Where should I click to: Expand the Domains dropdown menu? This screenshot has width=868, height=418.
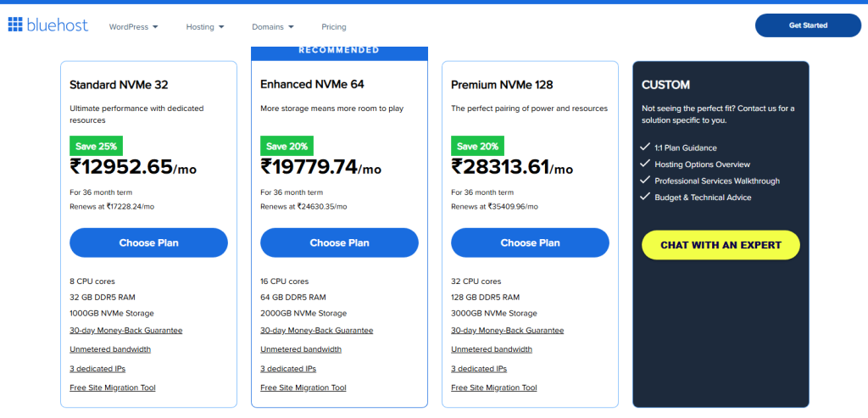tap(272, 27)
